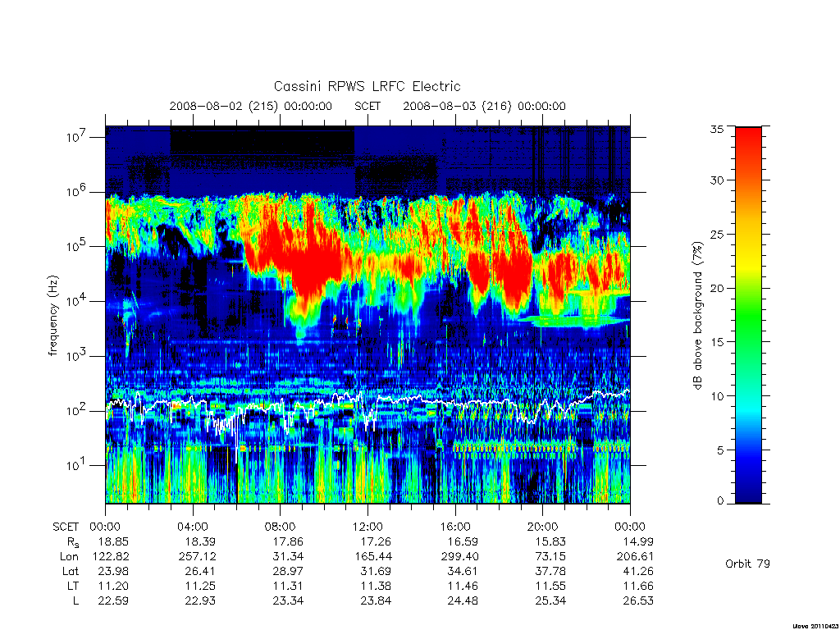This screenshot has width=840, height=630.
Task: Click the Lon value 299.40 below the plot
Action: tap(461, 557)
